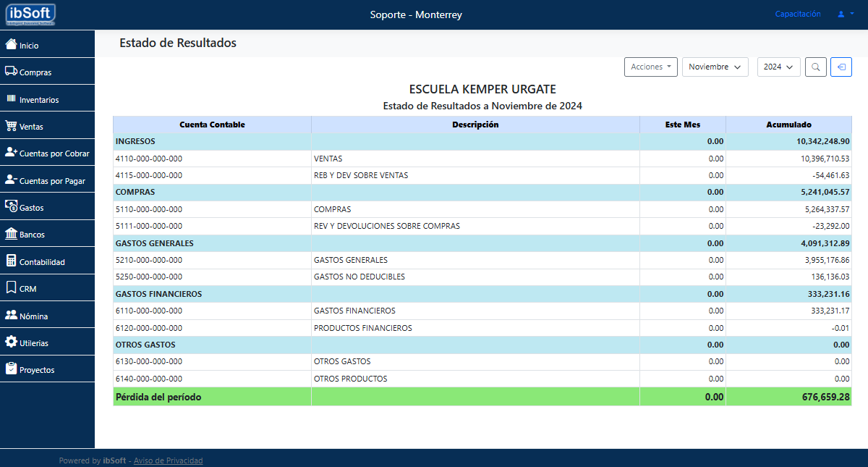The width and height of the screenshot is (868, 467).
Task: Open the Noviembre month selector
Action: (x=715, y=67)
